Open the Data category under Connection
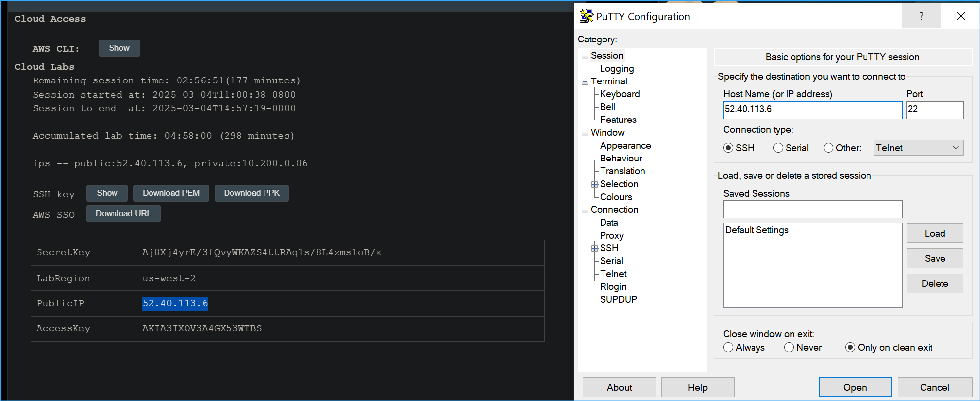The width and height of the screenshot is (980, 401). point(609,222)
